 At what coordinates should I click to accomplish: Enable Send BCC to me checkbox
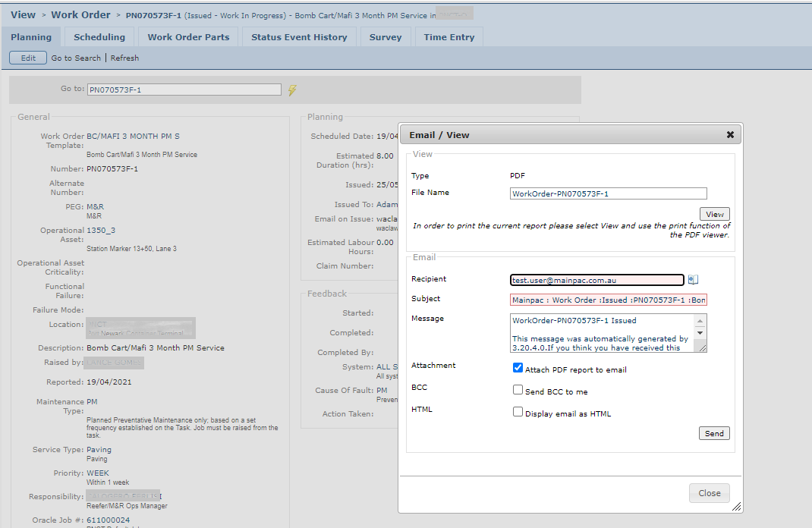pos(518,390)
